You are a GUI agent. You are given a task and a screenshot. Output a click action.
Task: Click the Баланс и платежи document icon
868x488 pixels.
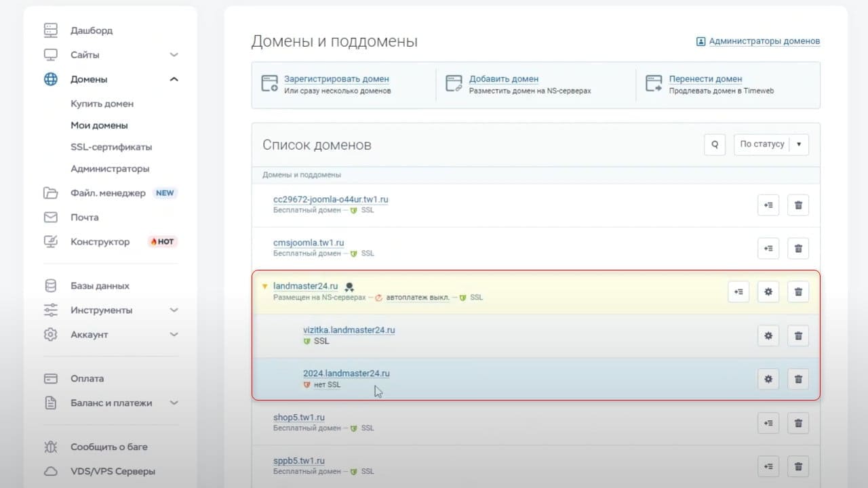pyautogui.click(x=51, y=403)
